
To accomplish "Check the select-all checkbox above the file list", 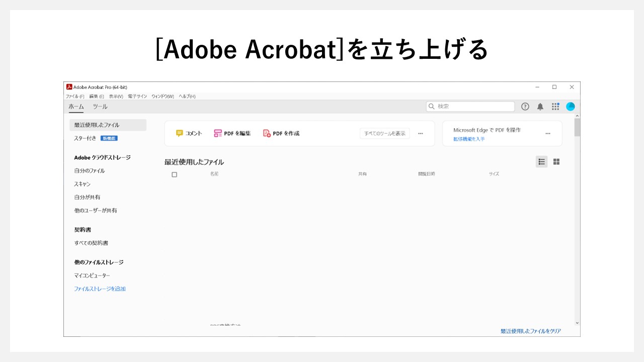I will (x=175, y=174).
